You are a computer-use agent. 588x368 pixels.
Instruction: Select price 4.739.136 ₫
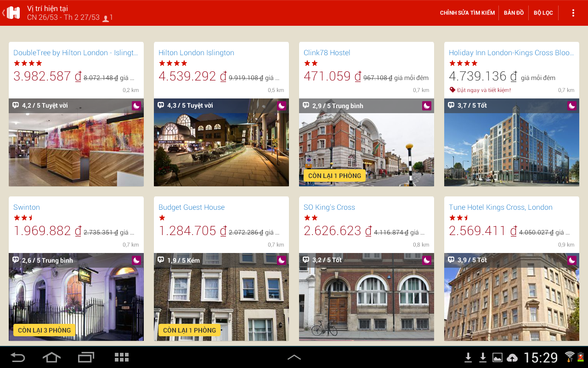point(483,76)
